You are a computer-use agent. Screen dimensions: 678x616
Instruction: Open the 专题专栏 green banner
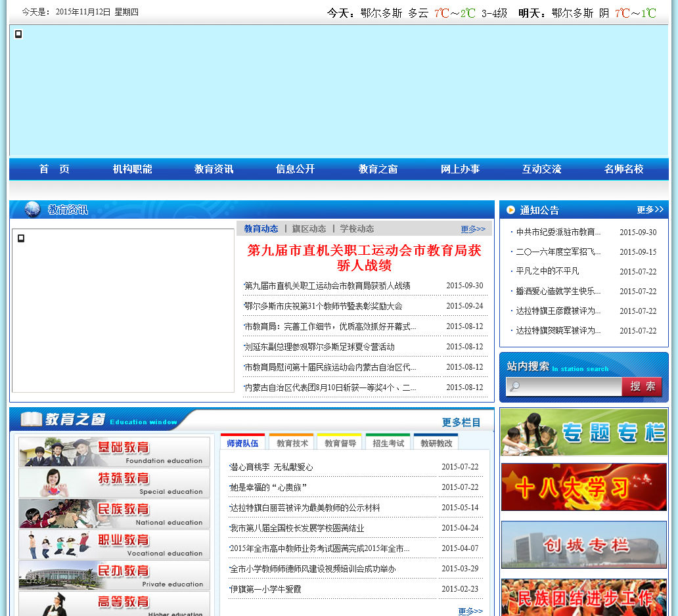pyautogui.click(x=584, y=432)
